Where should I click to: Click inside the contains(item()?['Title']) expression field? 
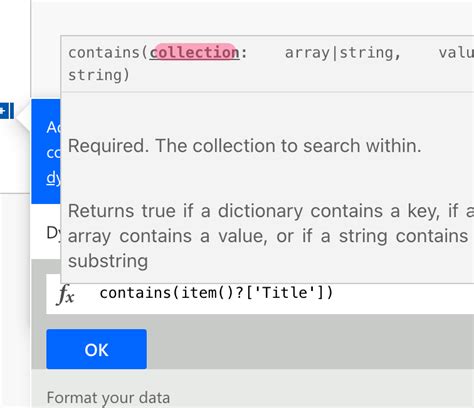click(x=260, y=294)
